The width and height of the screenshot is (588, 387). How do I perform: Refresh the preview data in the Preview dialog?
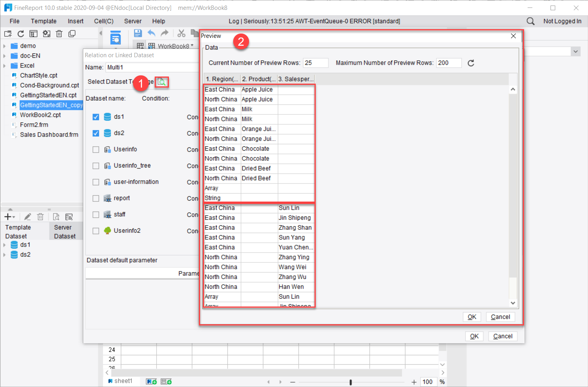(x=470, y=63)
